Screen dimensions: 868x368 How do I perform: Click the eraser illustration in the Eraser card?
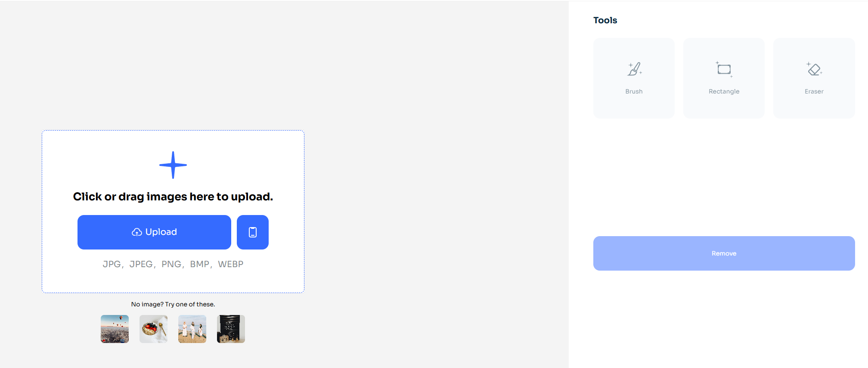tap(813, 69)
